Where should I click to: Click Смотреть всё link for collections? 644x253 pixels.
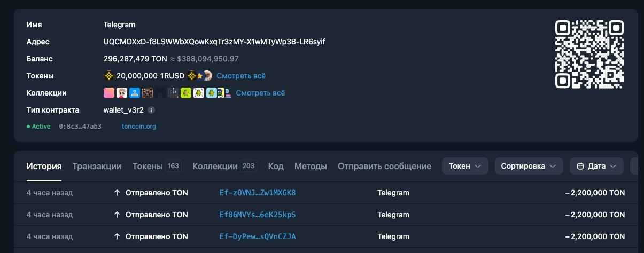click(261, 93)
